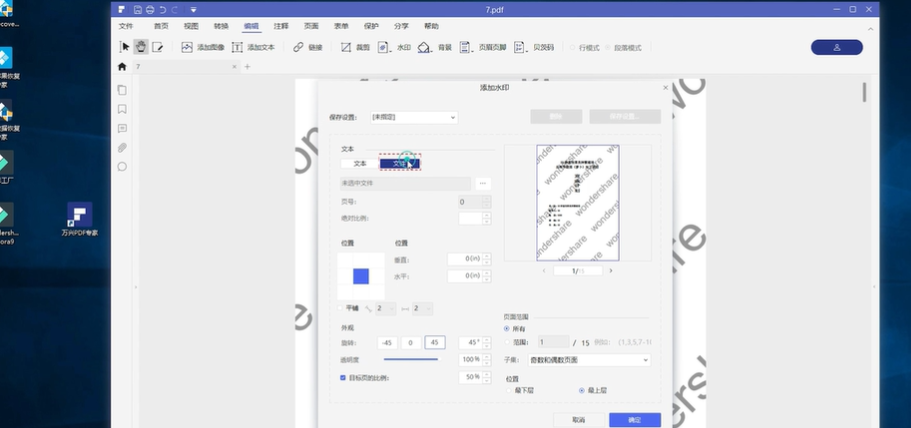Open the search sidebar panel
This screenshot has width=911, height=428.
coord(122,167)
